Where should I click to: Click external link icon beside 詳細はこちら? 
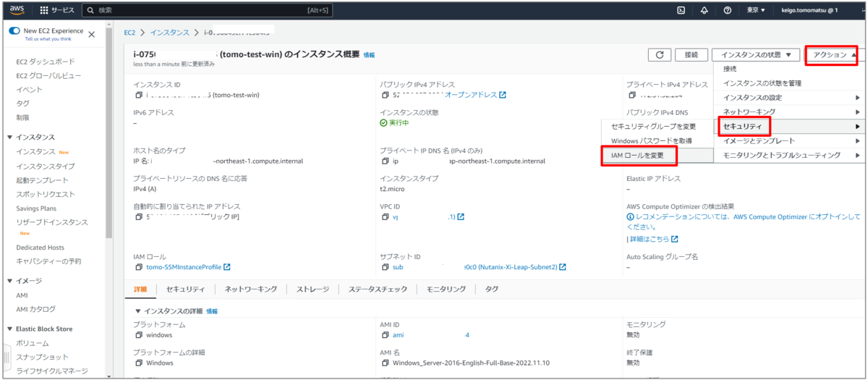click(x=674, y=239)
